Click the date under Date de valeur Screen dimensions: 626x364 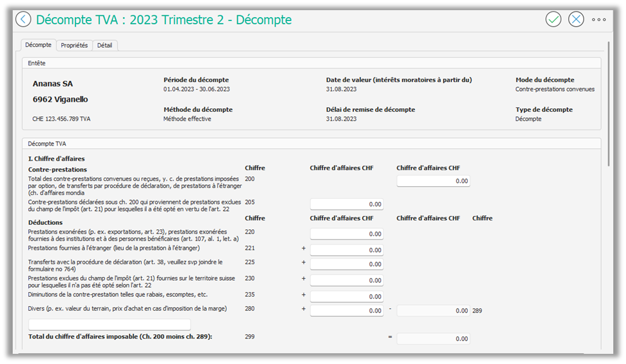click(x=341, y=90)
